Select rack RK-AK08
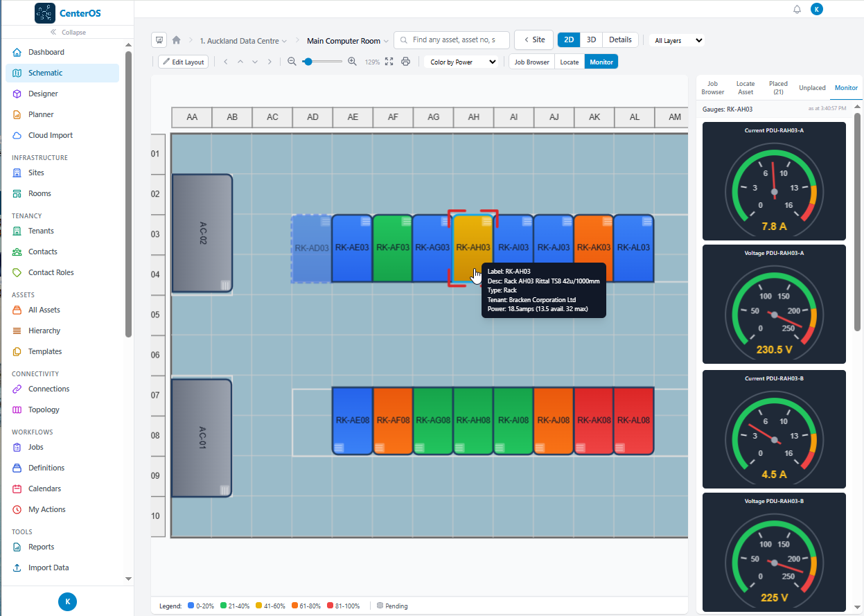864x616 pixels. (x=594, y=421)
